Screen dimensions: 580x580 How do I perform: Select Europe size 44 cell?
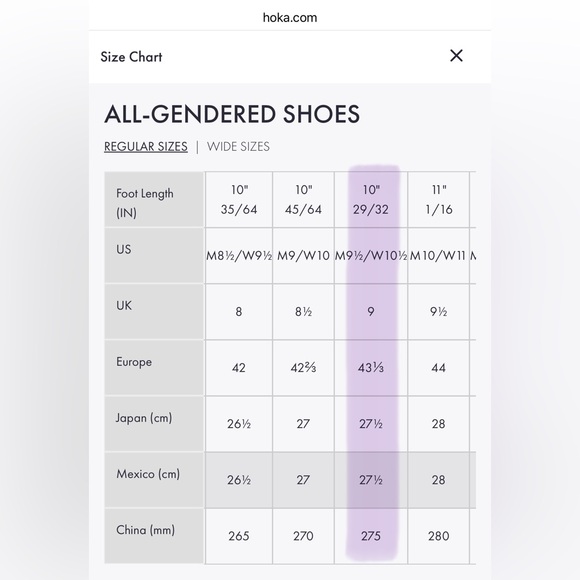[439, 368]
